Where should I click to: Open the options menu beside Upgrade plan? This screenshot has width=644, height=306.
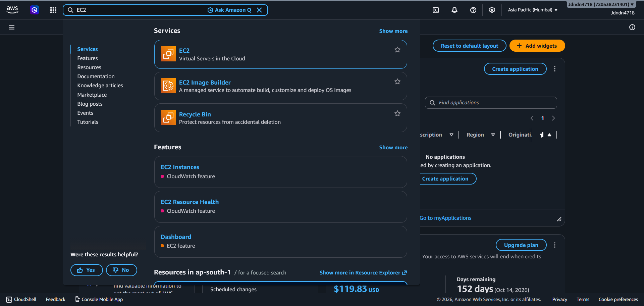[555, 245]
